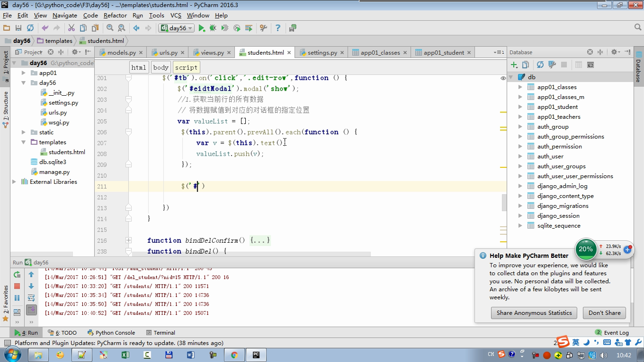The image size is (644, 362).
Task: Click the down arrow in Run console
Action: tap(31, 286)
